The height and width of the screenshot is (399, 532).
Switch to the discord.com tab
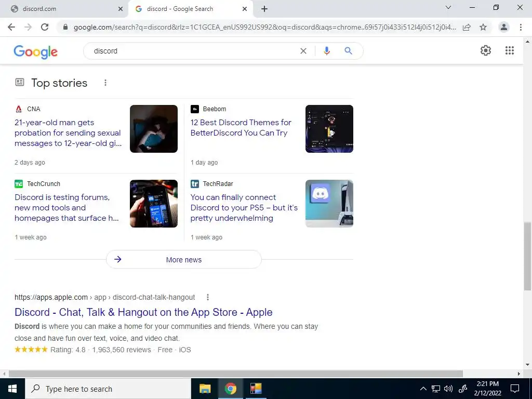(65, 9)
